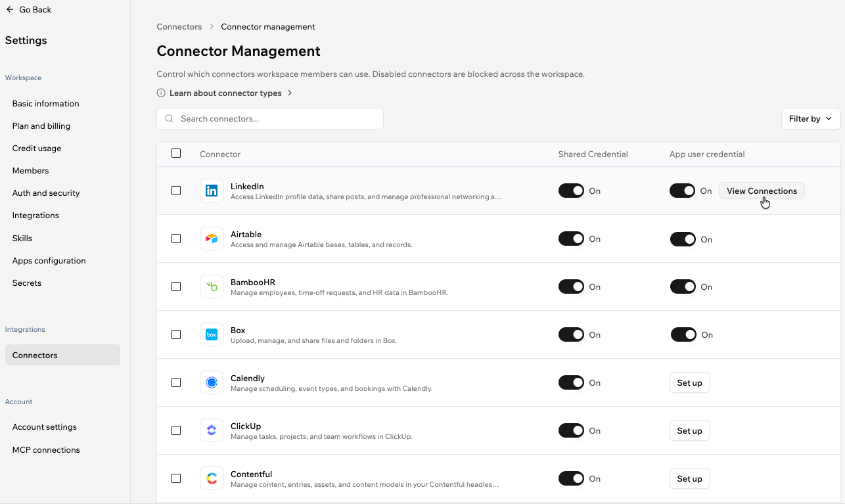Click Go Back link
Image resolution: width=845 pixels, height=504 pixels.
(28, 9)
